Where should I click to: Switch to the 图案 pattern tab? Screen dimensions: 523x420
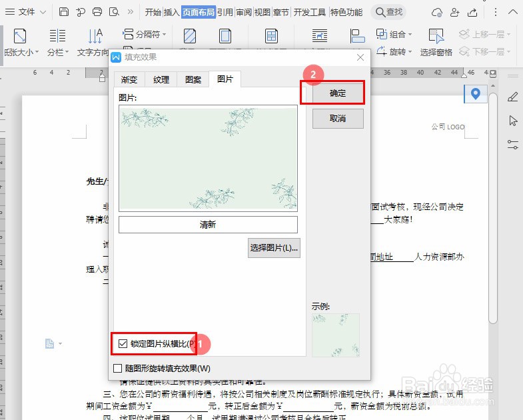193,79
